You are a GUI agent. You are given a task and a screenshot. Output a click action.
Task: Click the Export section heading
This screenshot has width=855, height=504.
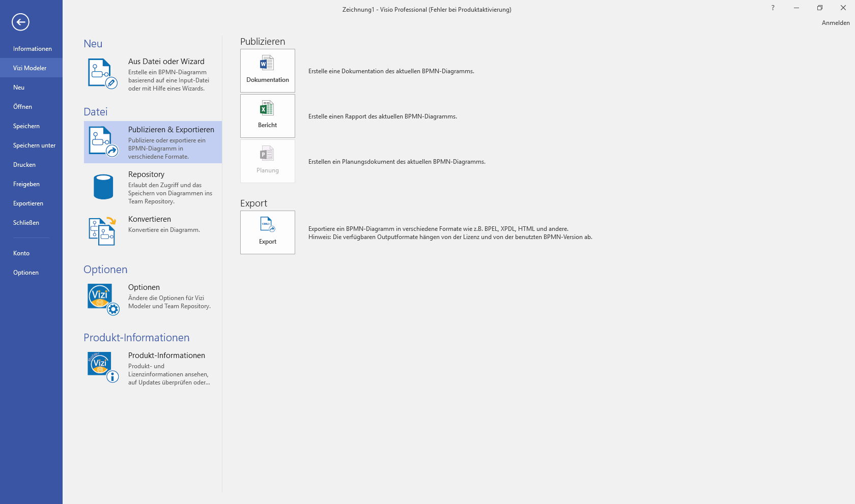pos(253,203)
